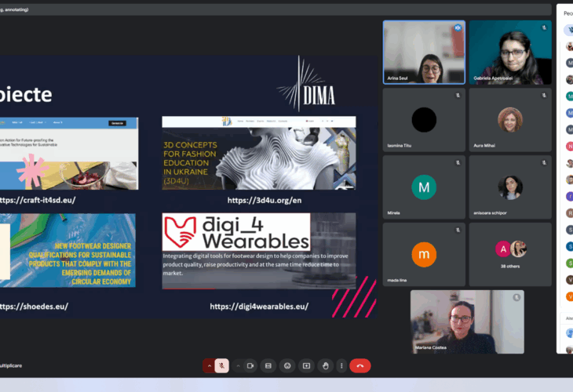The width and height of the screenshot is (573, 392).
Task: Click muted mic icon on Iasmina Titu tile
Action: coord(458,96)
